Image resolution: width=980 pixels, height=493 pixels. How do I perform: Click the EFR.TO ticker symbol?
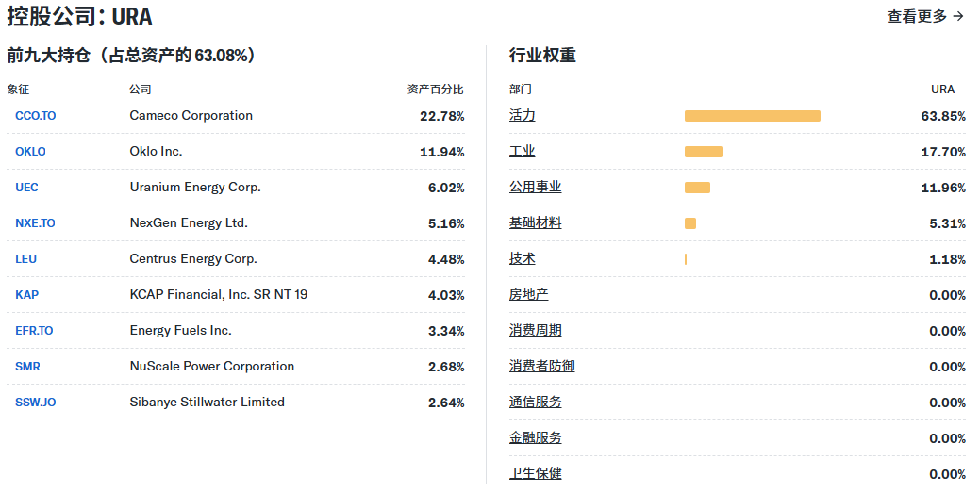point(34,331)
